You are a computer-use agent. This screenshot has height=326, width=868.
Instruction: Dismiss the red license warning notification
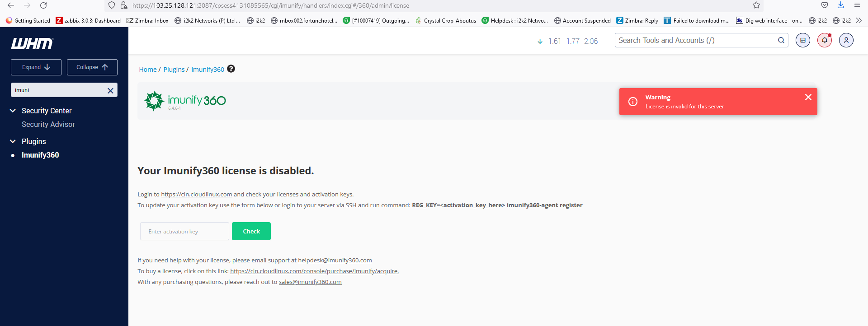pos(808,97)
